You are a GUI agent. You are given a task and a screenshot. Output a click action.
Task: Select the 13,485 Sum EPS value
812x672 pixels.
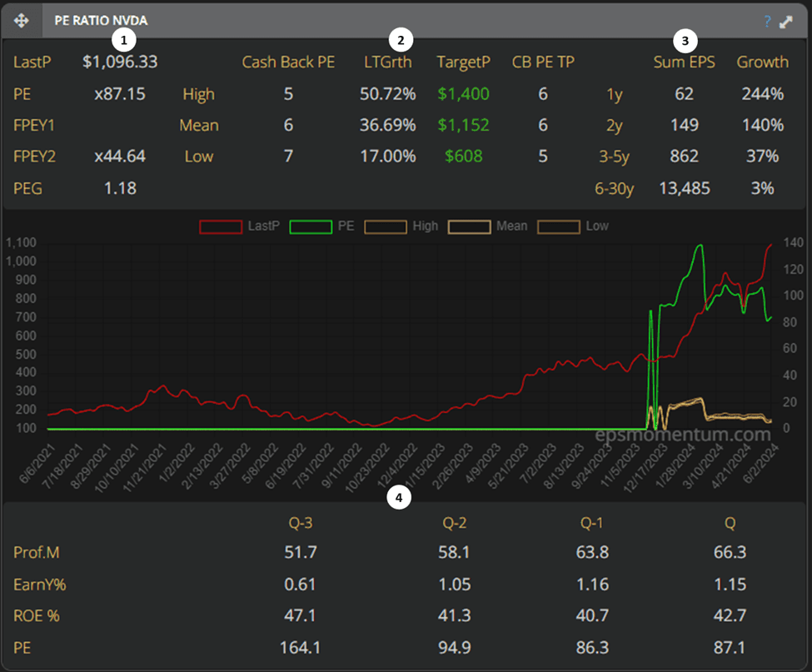(684, 188)
